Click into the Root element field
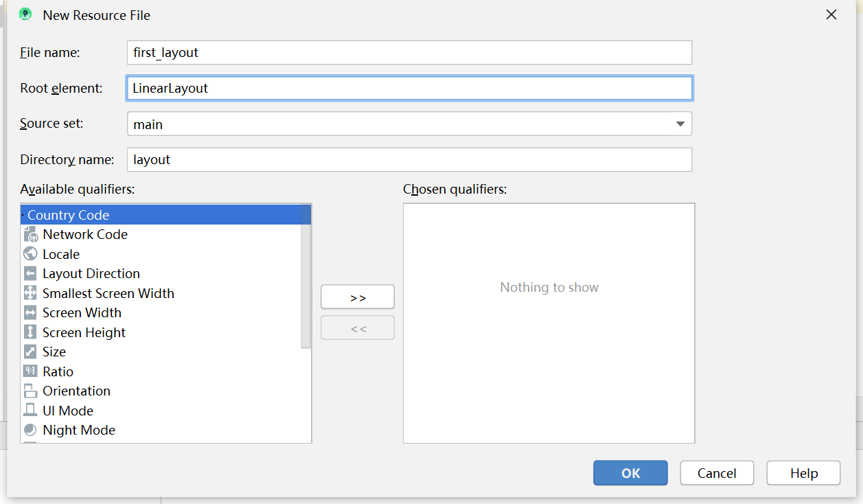 [x=409, y=88]
